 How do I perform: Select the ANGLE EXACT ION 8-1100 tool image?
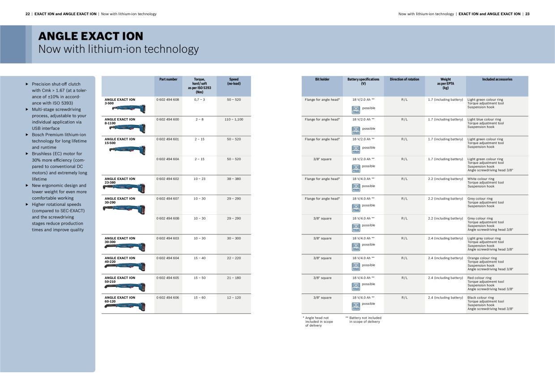click(128, 128)
